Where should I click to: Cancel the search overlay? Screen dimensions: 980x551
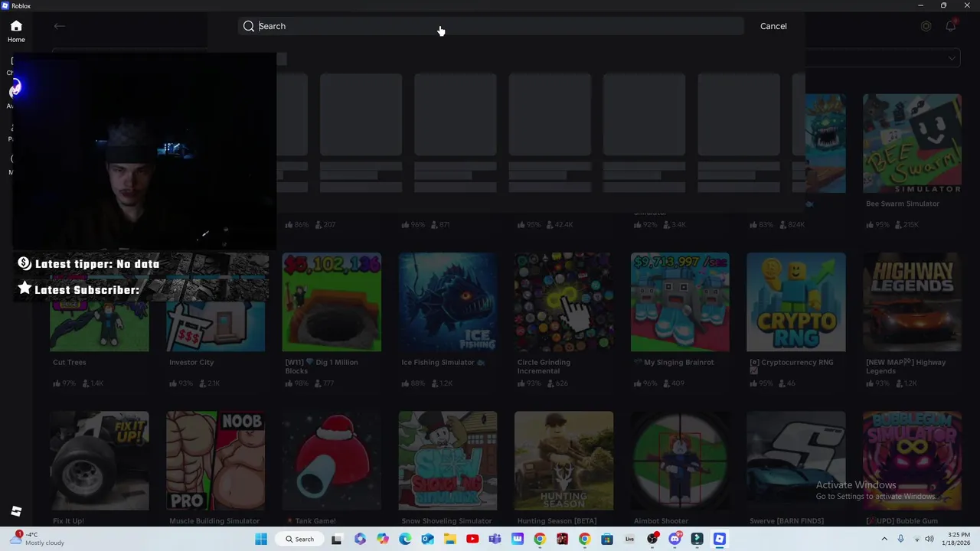(773, 26)
